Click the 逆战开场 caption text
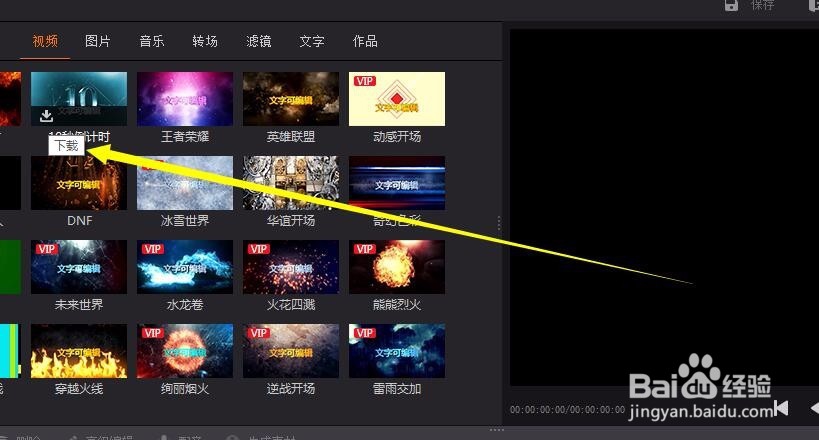Image resolution: width=819 pixels, height=440 pixels. coord(291,389)
